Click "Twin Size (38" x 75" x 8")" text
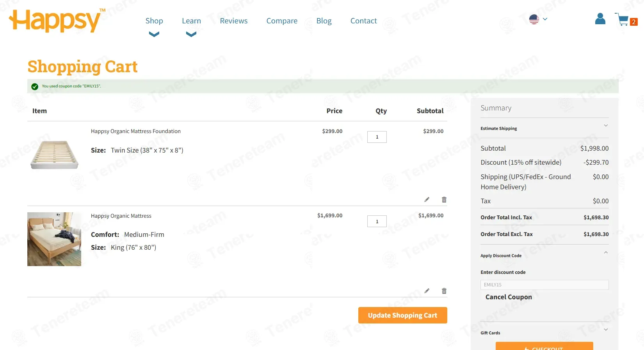This screenshot has width=644, height=350. click(147, 150)
